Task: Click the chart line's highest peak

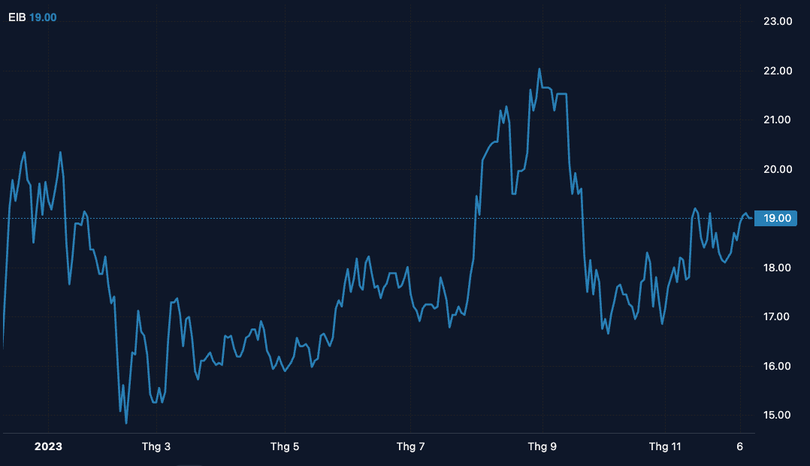Action: [539, 69]
